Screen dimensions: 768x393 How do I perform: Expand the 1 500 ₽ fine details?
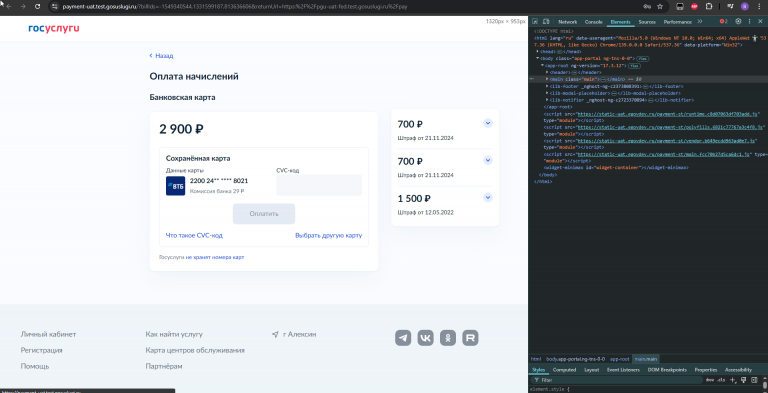tap(487, 197)
